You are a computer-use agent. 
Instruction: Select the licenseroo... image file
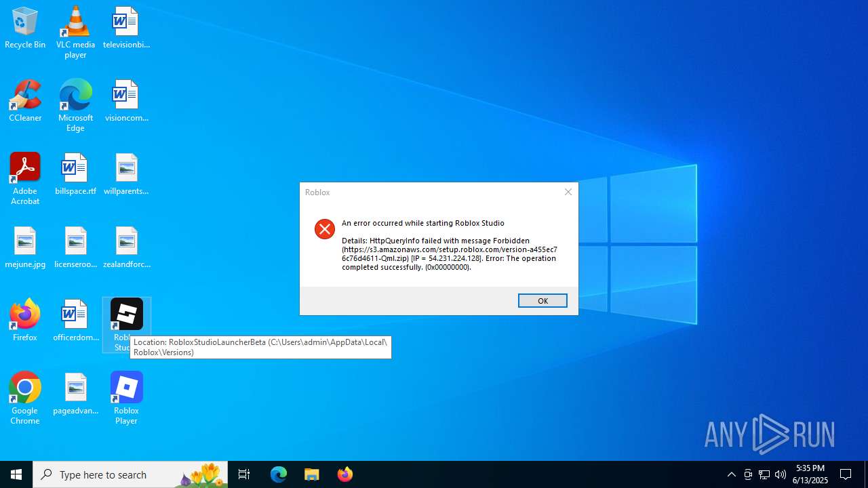(x=75, y=247)
